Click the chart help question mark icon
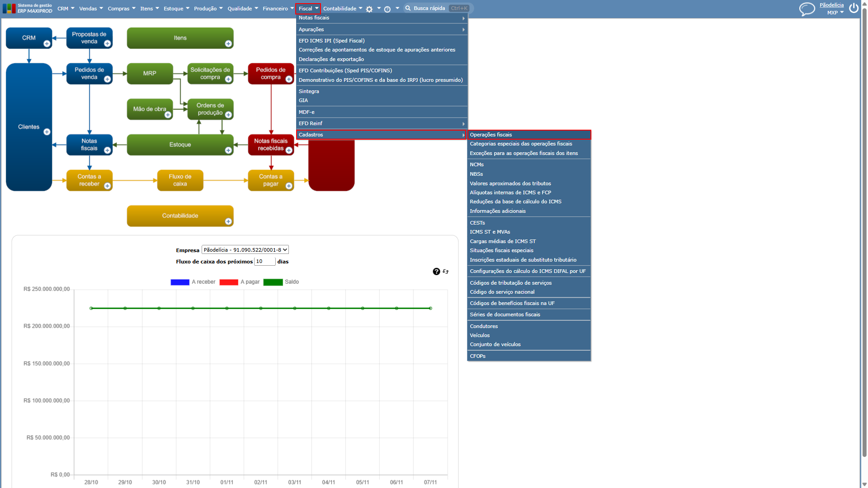868x488 pixels. tap(436, 272)
